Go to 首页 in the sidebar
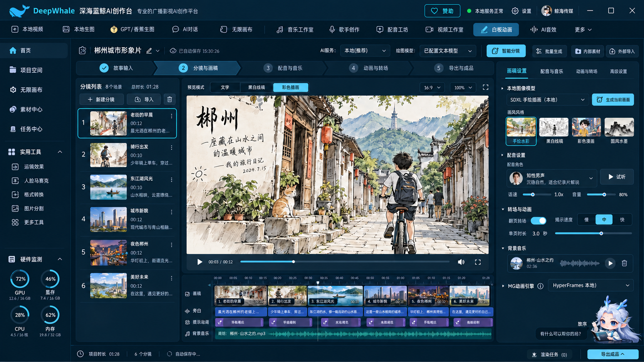The height and width of the screenshot is (362, 644). coord(34,50)
